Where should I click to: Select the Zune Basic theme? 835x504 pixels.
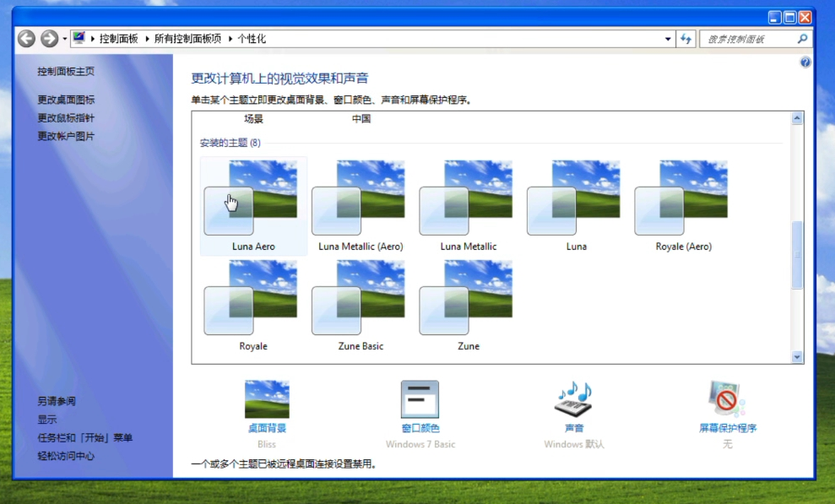click(x=361, y=306)
